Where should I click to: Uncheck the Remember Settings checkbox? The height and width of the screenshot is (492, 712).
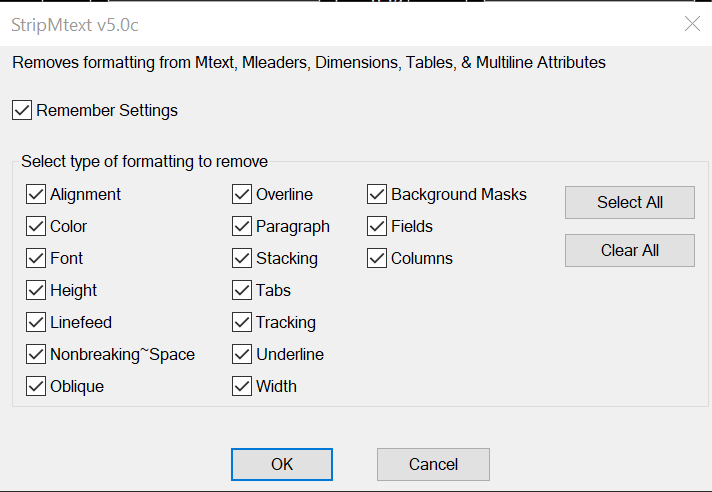[x=22, y=111]
